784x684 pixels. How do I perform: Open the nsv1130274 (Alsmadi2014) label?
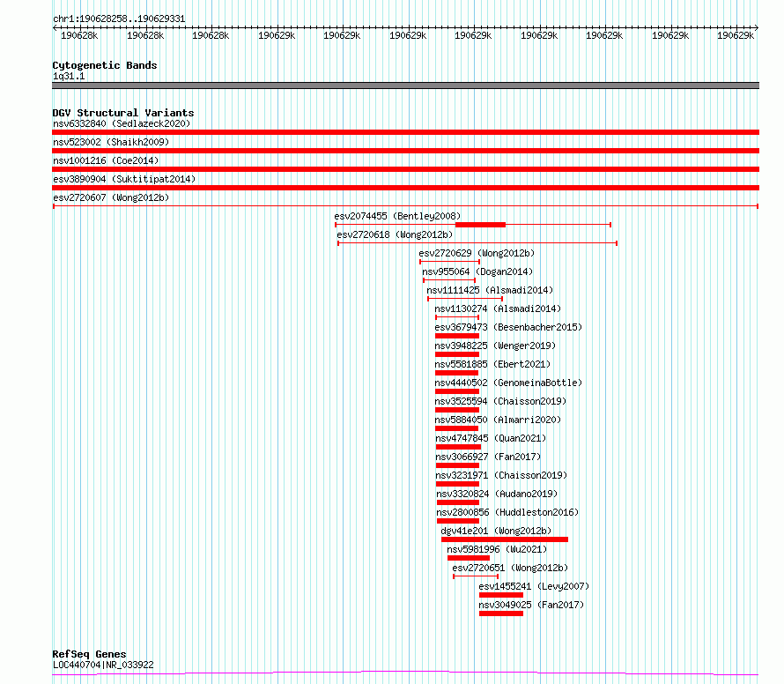tap(498, 309)
